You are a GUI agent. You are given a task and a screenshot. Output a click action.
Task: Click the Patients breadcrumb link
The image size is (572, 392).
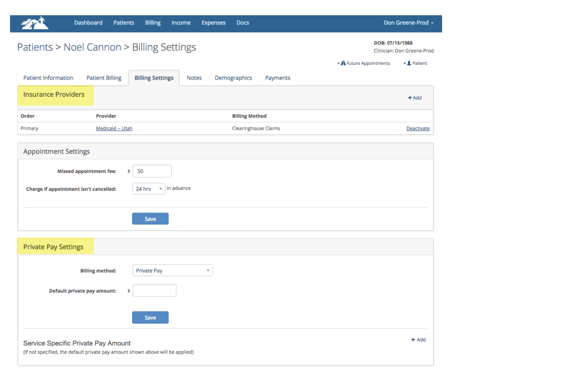(x=35, y=47)
